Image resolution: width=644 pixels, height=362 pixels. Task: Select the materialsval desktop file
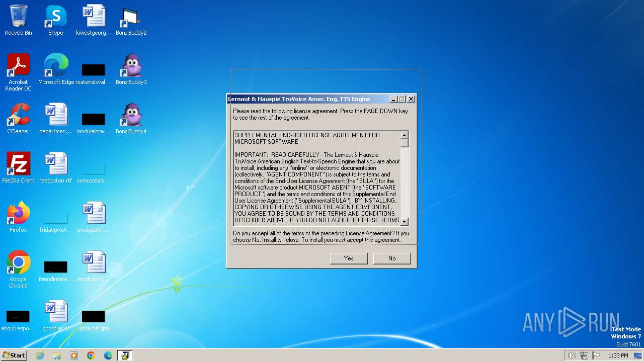click(94, 73)
